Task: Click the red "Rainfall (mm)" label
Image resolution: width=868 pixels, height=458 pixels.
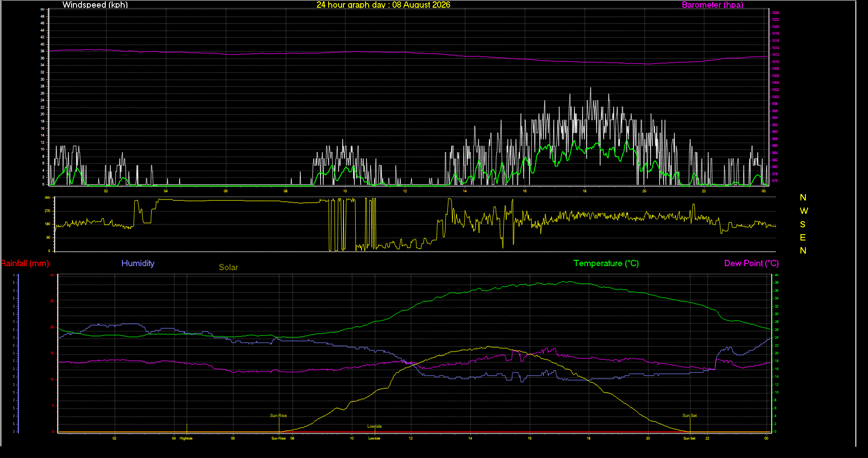Action: coord(25,263)
